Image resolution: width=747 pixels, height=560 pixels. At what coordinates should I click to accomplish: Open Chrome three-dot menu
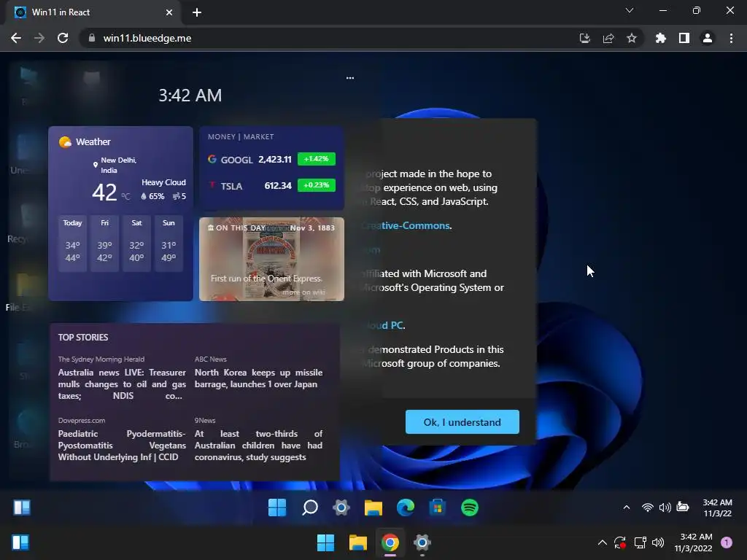click(731, 38)
